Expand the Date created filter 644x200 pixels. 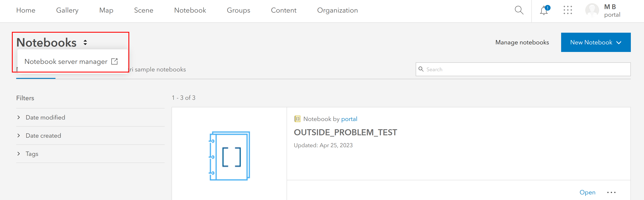click(x=43, y=135)
